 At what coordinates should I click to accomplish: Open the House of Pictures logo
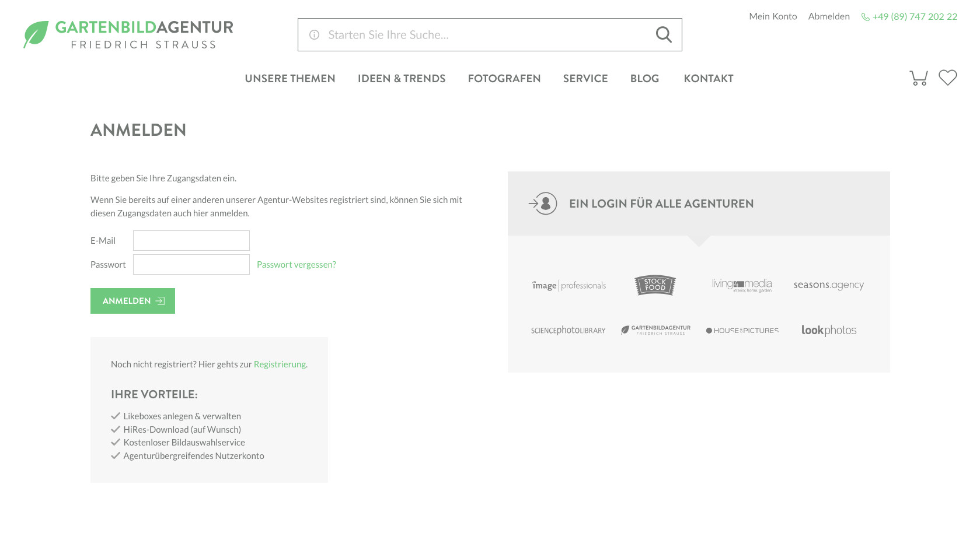coord(742,331)
